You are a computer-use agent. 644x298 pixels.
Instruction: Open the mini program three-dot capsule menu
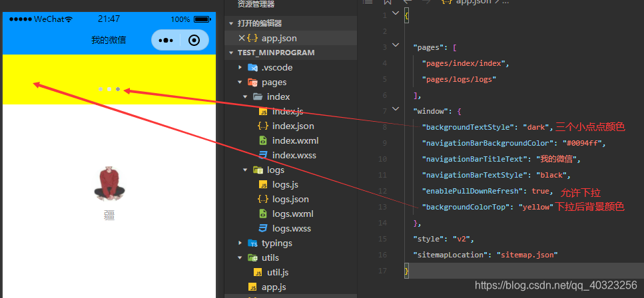(x=166, y=40)
